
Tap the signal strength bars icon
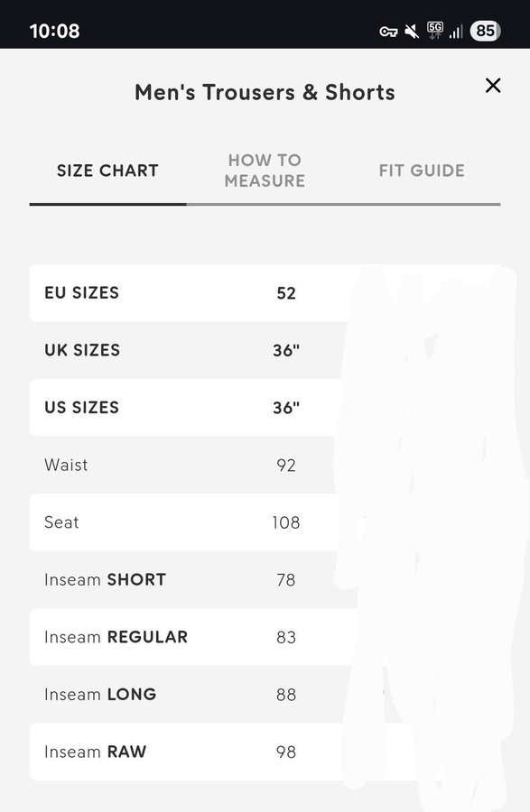[456, 32]
